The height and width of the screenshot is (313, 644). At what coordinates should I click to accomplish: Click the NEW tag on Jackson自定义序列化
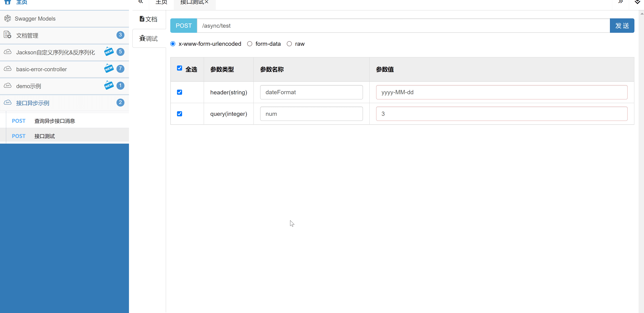pyautogui.click(x=109, y=51)
